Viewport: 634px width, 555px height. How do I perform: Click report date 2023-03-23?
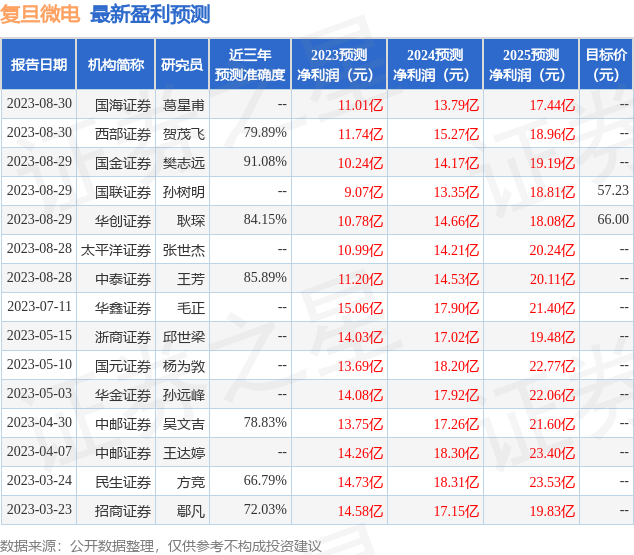pyautogui.click(x=39, y=509)
